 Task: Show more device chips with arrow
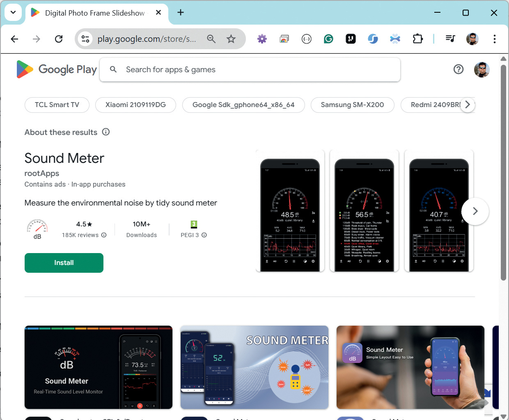[468, 105]
